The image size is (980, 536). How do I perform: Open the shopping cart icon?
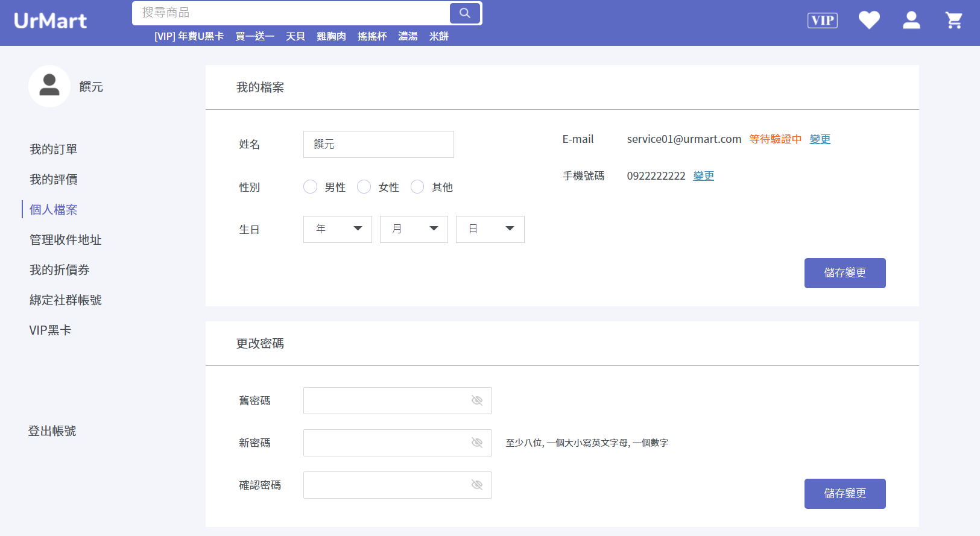tap(953, 20)
